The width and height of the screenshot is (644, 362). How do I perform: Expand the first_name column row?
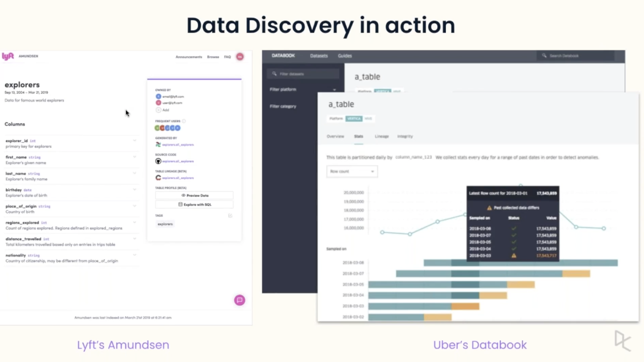tap(135, 157)
